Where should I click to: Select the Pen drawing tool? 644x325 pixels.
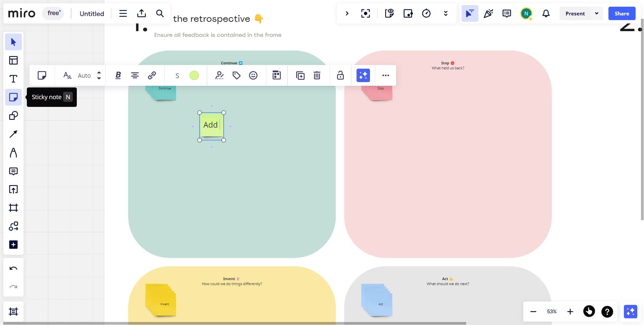(x=13, y=153)
